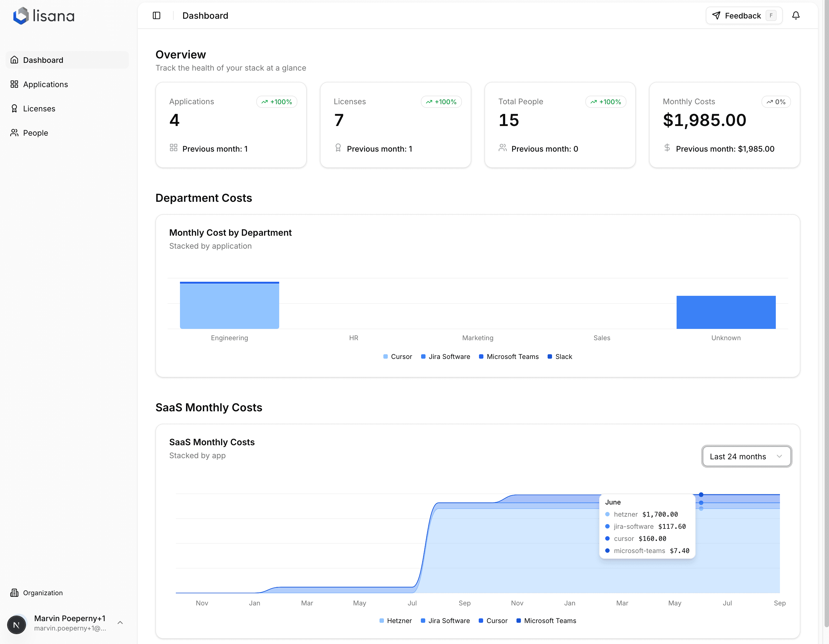Click the Feedback button
Image resolution: width=829 pixels, height=644 pixels.
[743, 15]
